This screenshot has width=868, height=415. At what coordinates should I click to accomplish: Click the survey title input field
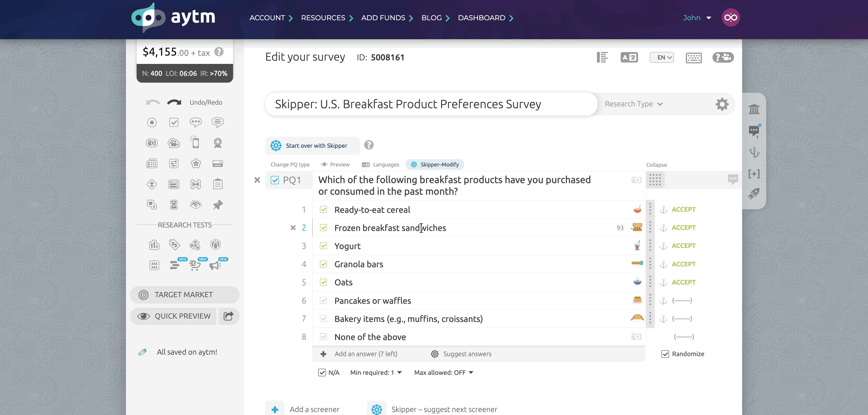431,104
